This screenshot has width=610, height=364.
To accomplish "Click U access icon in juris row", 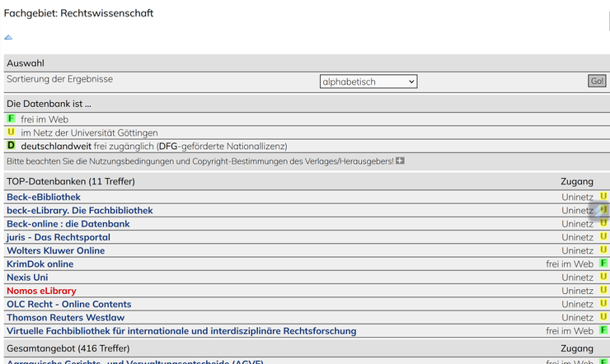I will pyautogui.click(x=603, y=236).
